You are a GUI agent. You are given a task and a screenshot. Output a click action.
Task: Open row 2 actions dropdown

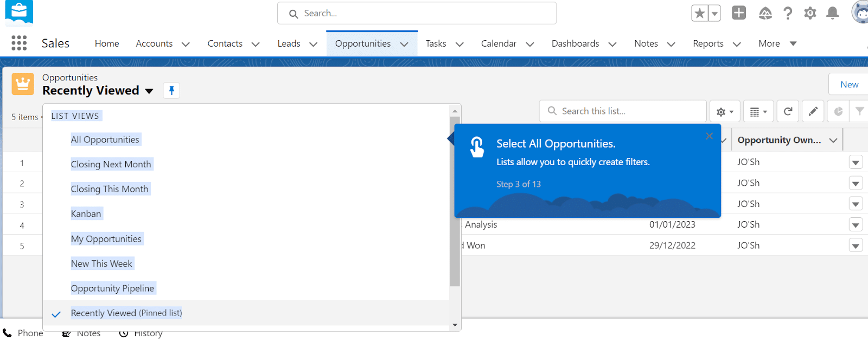(x=856, y=184)
